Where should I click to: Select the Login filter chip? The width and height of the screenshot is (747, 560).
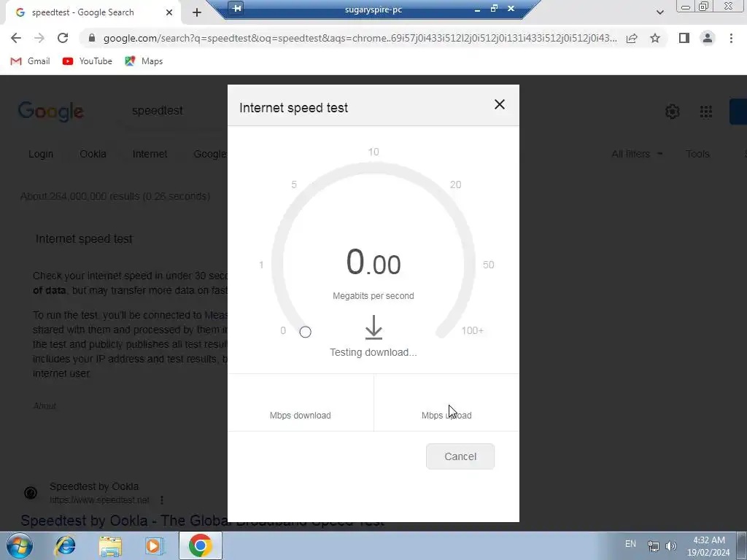point(41,154)
